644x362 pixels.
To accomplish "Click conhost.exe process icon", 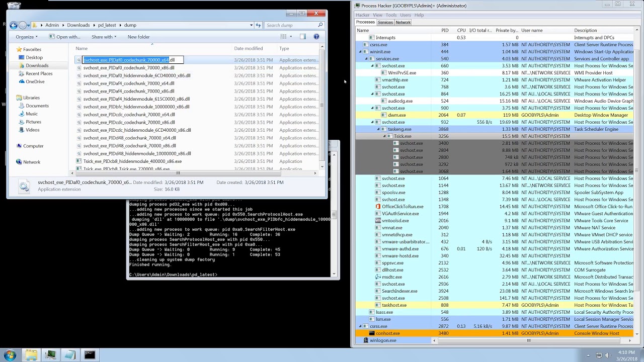I will point(372,333).
